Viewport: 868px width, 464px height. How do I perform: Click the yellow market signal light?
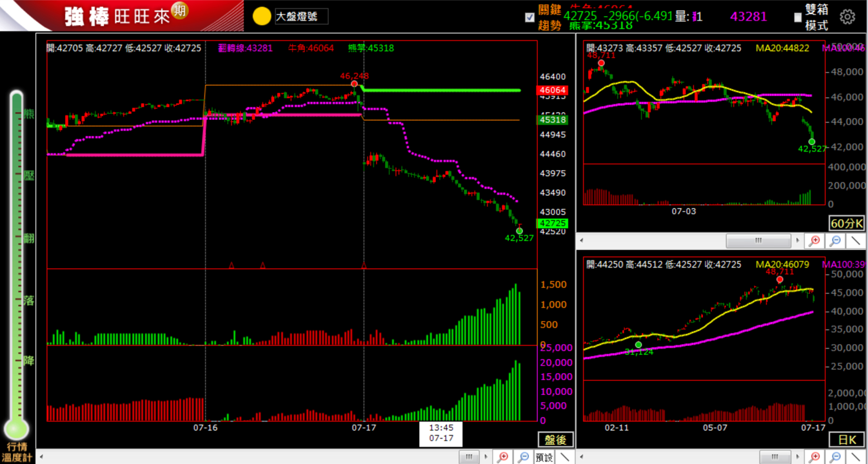point(262,17)
